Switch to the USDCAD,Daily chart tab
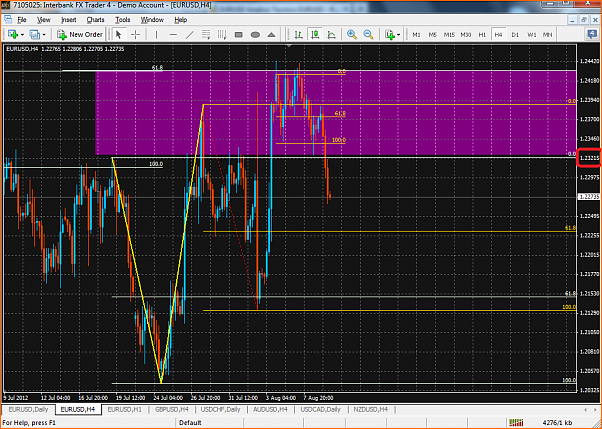The height and width of the screenshot is (429, 602). pos(320,410)
